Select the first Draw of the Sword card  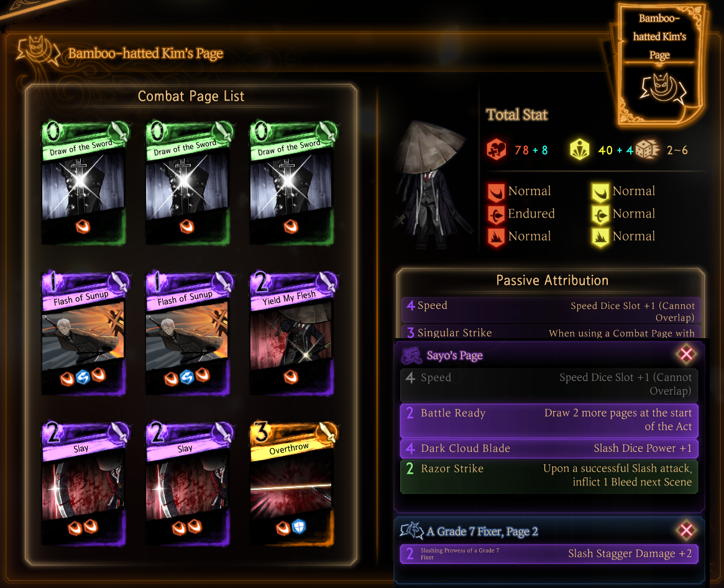coord(84,183)
